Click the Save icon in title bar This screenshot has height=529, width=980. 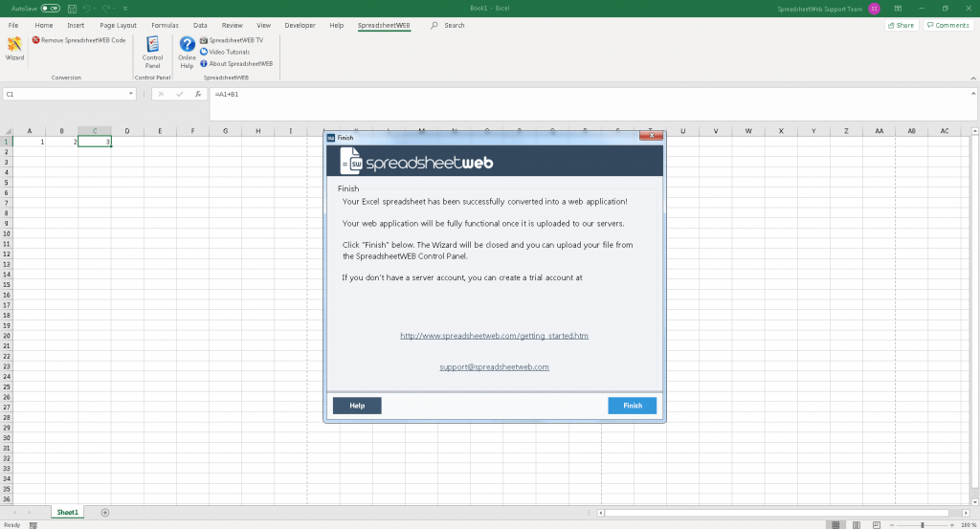pos(72,8)
